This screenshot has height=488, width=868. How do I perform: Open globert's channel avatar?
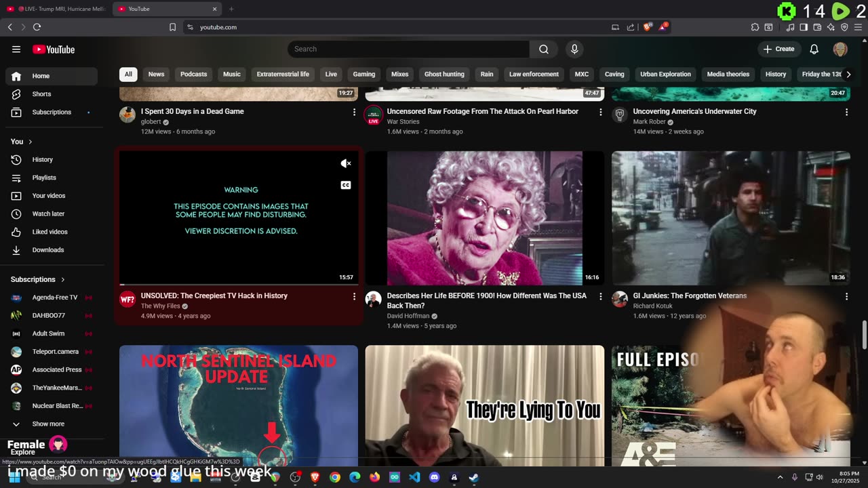[127, 115]
